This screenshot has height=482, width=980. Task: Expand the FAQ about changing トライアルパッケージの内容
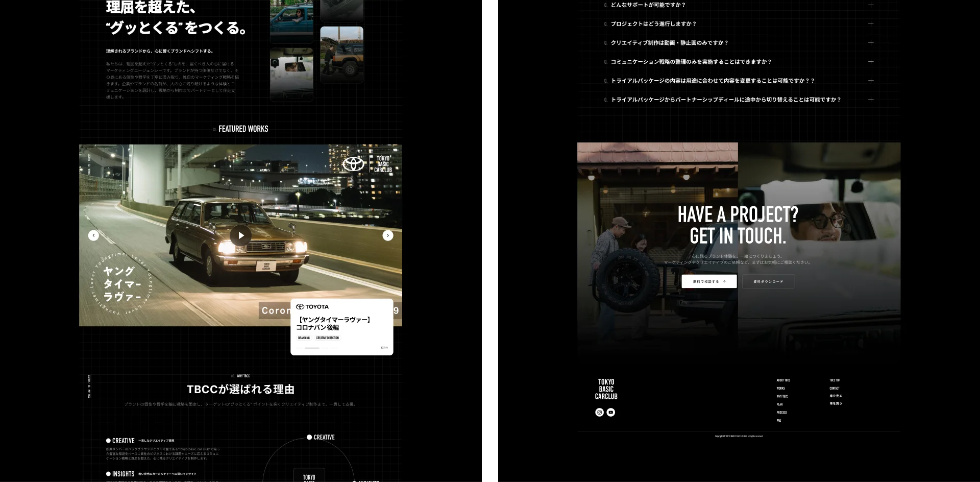click(739, 81)
